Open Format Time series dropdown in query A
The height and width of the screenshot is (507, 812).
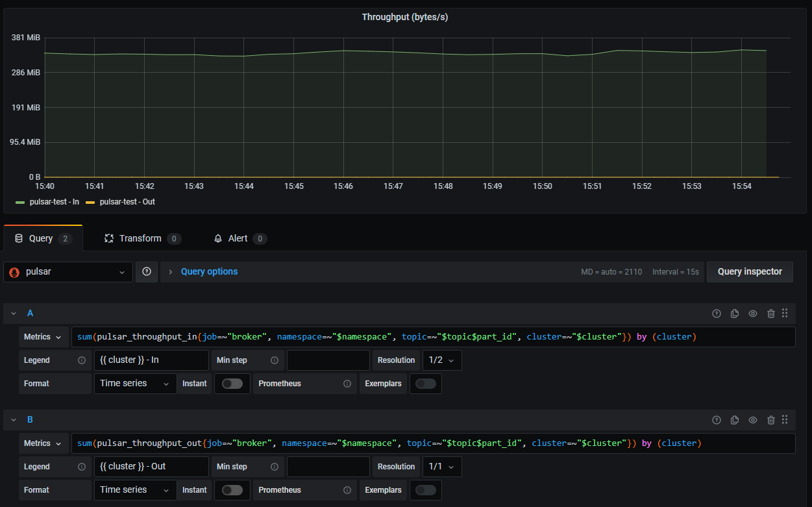point(135,384)
